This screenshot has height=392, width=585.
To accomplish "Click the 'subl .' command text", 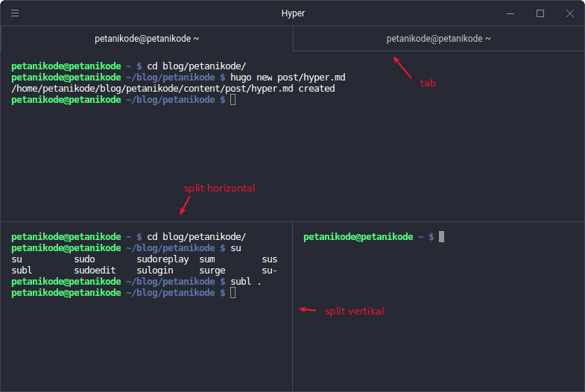I will [x=246, y=282].
